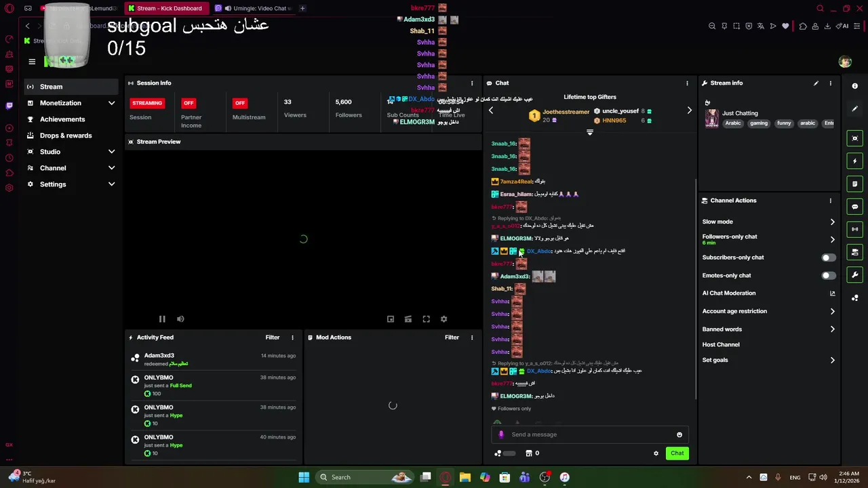Edit Stream info with the pencil icon

coord(816,83)
